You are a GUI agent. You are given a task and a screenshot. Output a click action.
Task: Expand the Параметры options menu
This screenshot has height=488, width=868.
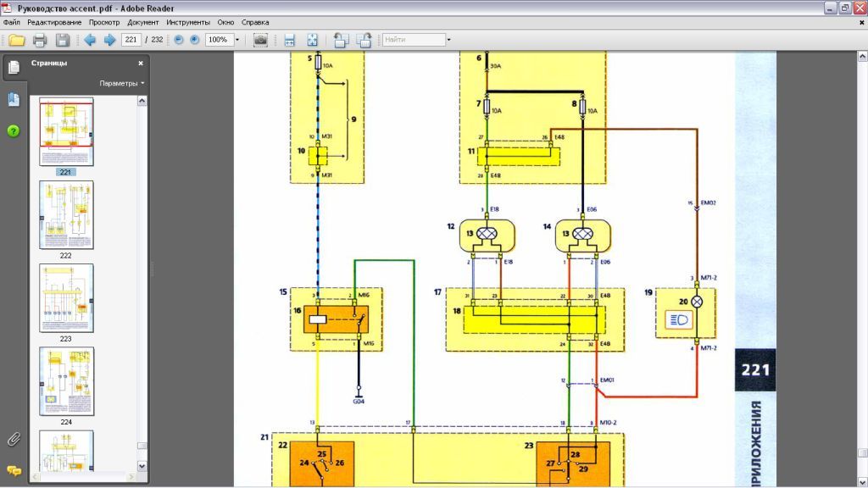click(122, 84)
